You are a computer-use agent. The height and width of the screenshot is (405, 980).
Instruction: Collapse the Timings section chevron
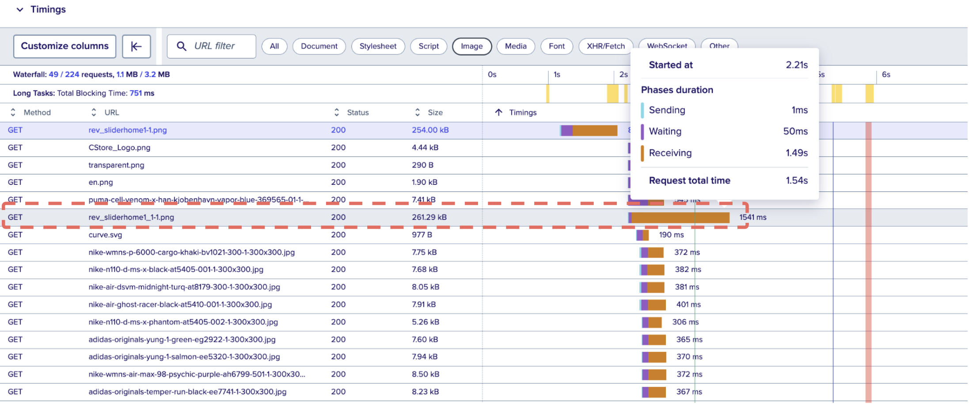pos(19,10)
